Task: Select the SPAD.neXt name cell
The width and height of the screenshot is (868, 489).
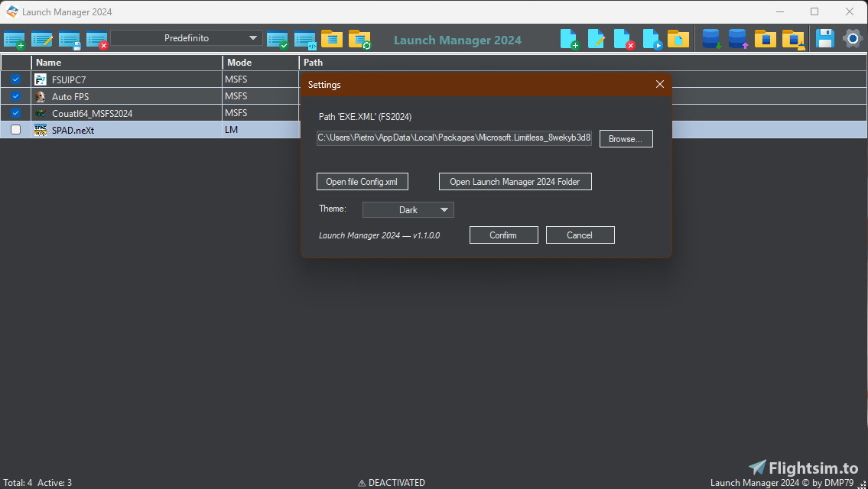Action: click(127, 130)
